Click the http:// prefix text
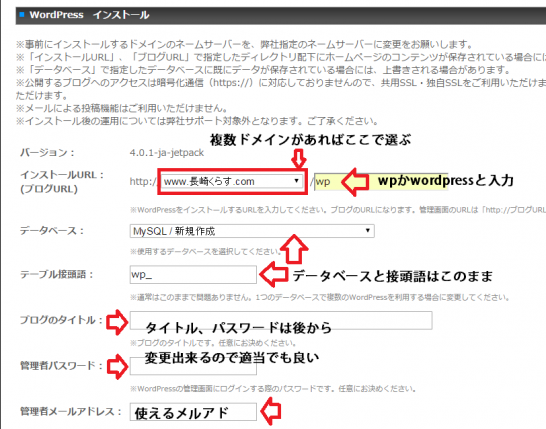The height and width of the screenshot is (429, 546). (x=143, y=181)
